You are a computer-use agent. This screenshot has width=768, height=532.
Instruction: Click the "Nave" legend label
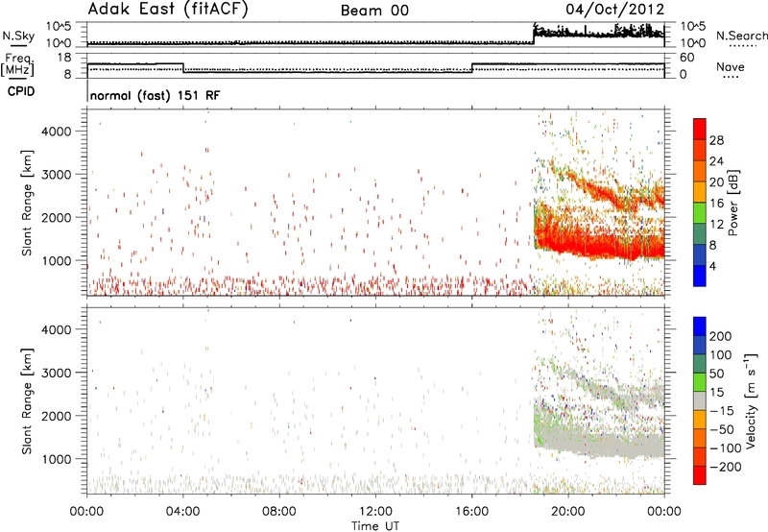pos(731,66)
